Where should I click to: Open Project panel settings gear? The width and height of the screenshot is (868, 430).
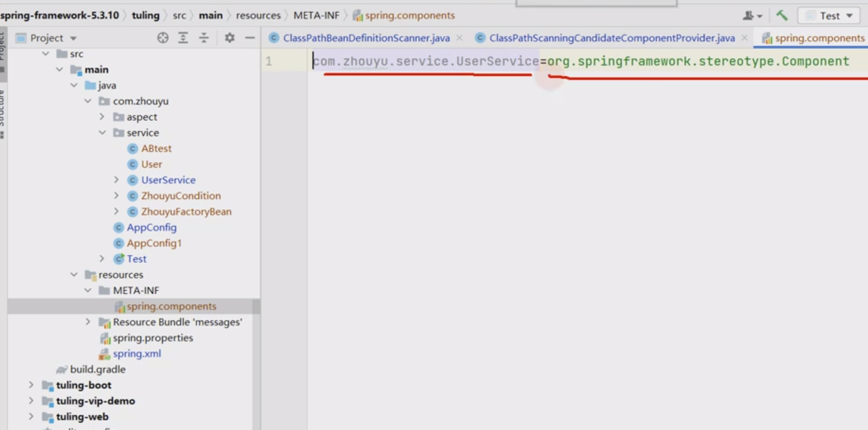[230, 38]
